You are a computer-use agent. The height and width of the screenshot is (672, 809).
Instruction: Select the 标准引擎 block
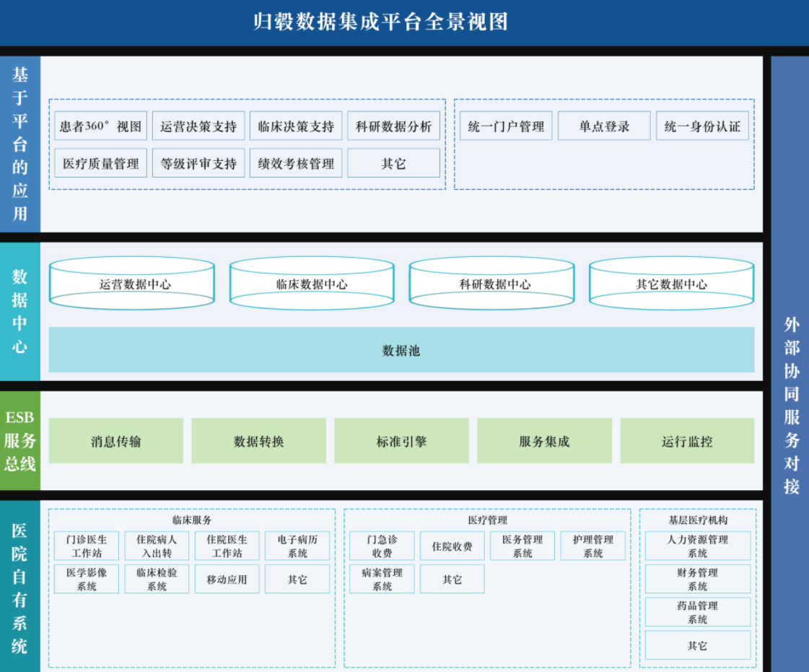tap(401, 441)
